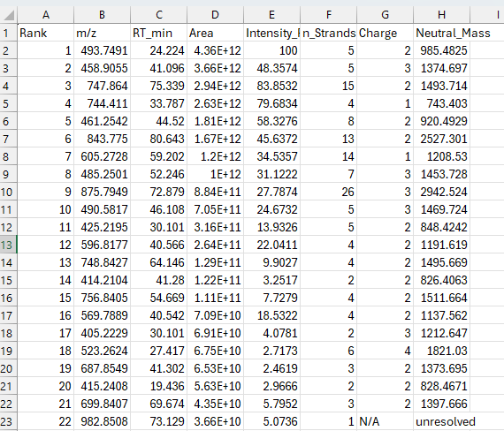The width and height of the screenshot is (504, 431).
Task: Click the select-all corner triangle
Action: point(9,15)
